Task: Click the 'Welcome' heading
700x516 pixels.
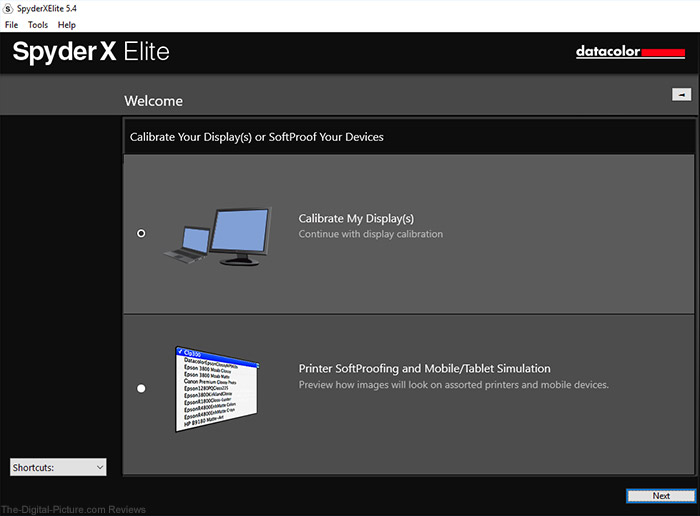Action: pyautogui.click(x=154, y=101)
